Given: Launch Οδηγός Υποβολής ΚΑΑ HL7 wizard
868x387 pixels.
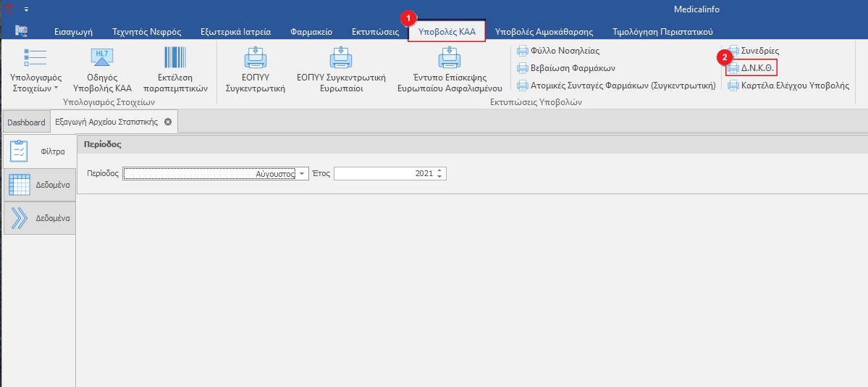Looking at the screenshot, I should pos(102,70).
